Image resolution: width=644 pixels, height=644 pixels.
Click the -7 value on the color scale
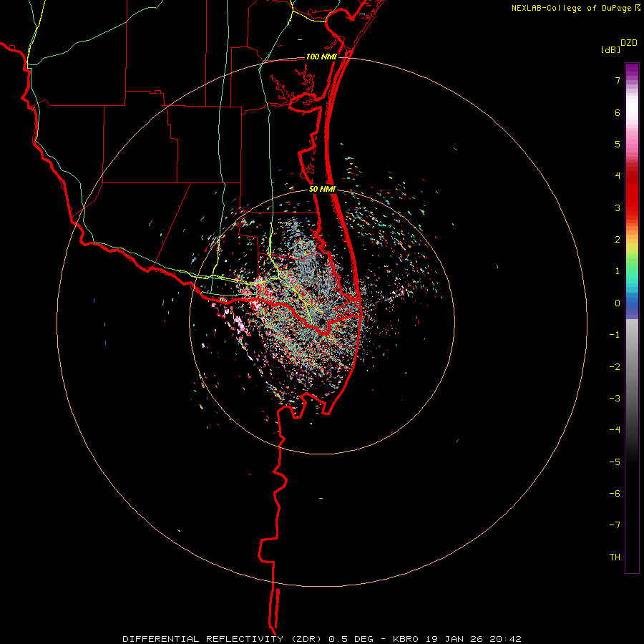(615, 525)
